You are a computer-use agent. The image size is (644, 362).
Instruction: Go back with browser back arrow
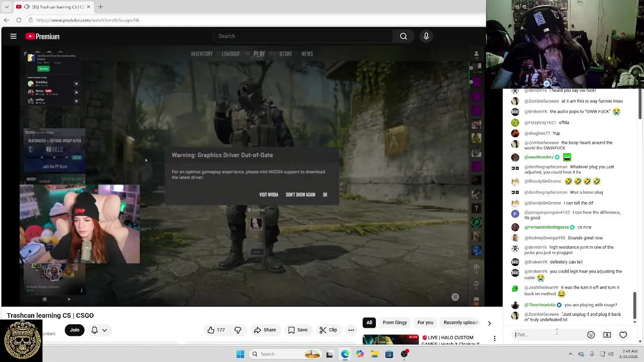click(x=7, y=20)
